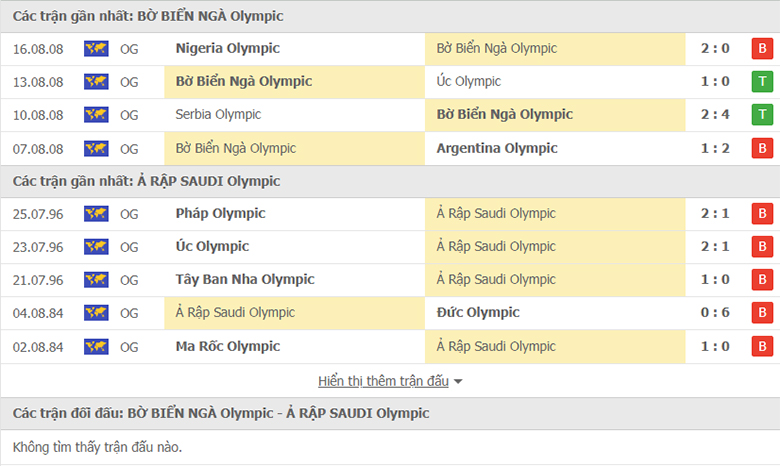Screen dimensions: 780x466
Task: Click score 2 : 0 of Nigeria Olympic match
Action: tap(715, 48)
